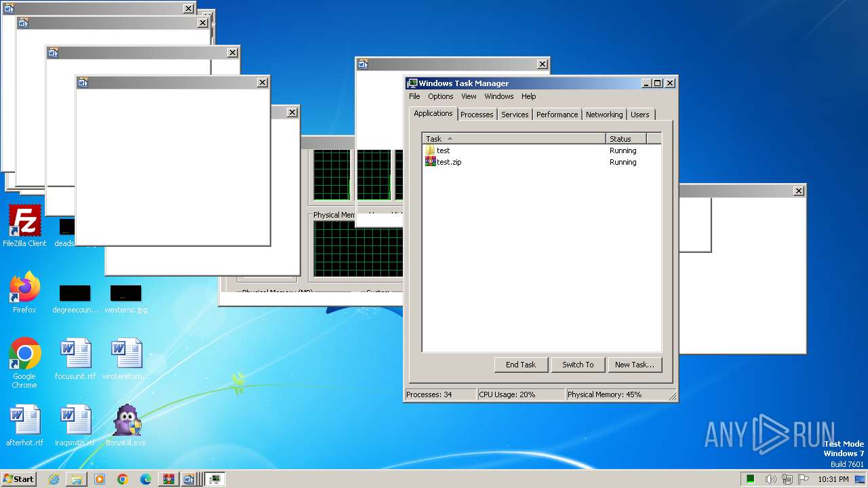Select the focusunit.rtf desktop file
The image size is (868, 488).
(75, 359)
